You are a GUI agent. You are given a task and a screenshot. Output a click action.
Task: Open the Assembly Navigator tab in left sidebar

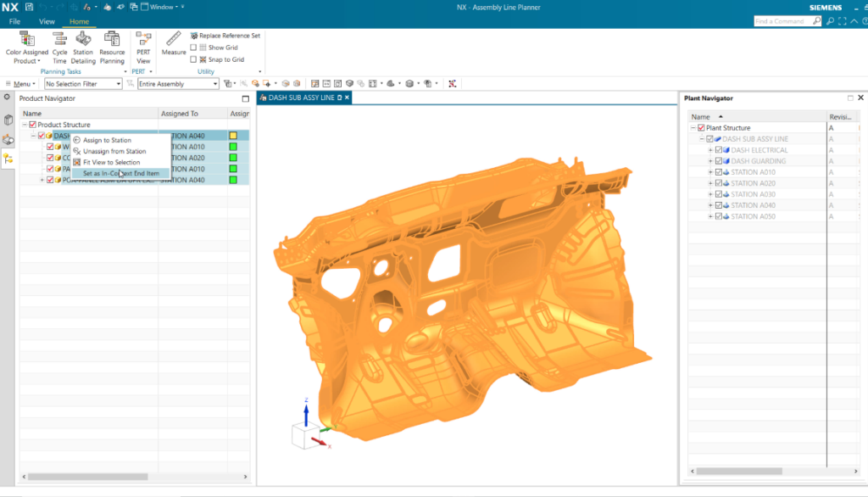8,120
